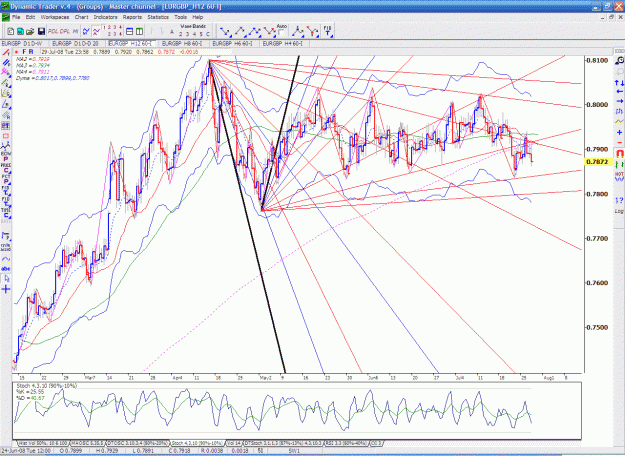Open the File menu
The image size is (625, 456).
point(16,17)
